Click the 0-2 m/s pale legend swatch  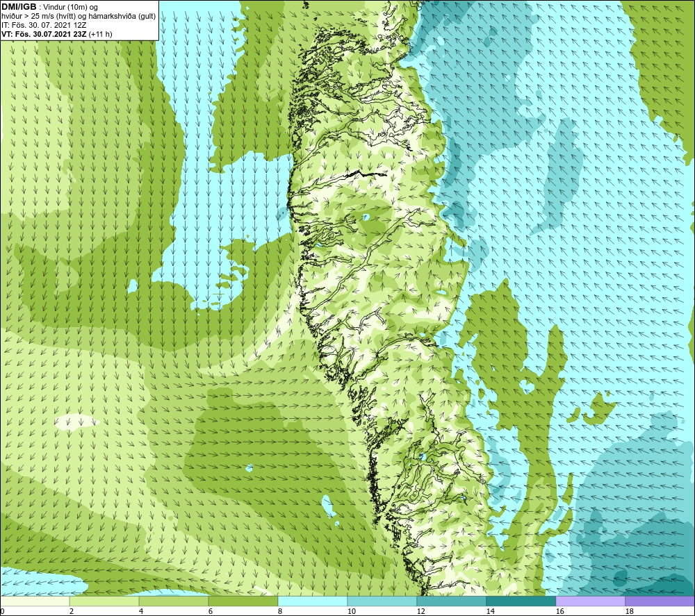pos(35,601)
